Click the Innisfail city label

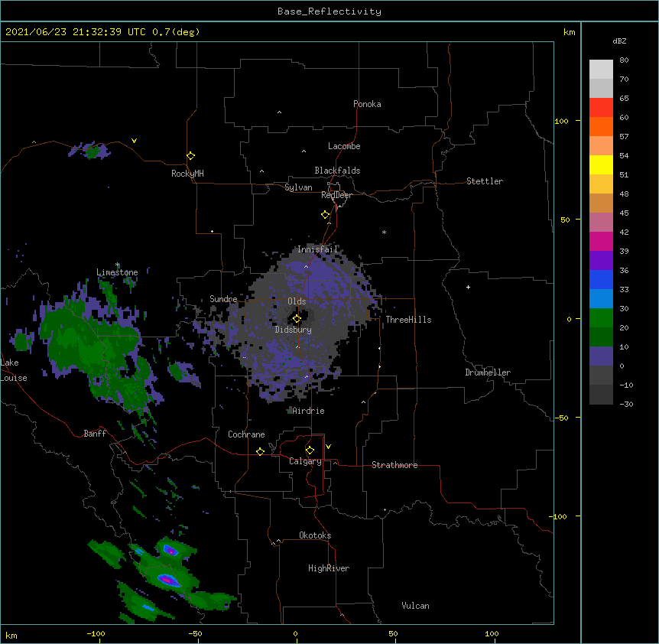(x=317, y=249)
